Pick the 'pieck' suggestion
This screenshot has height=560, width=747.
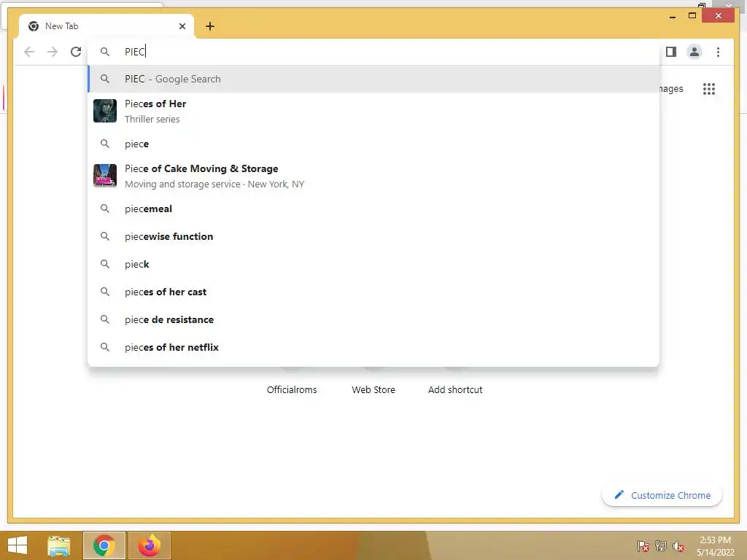[x=373, y=264]
